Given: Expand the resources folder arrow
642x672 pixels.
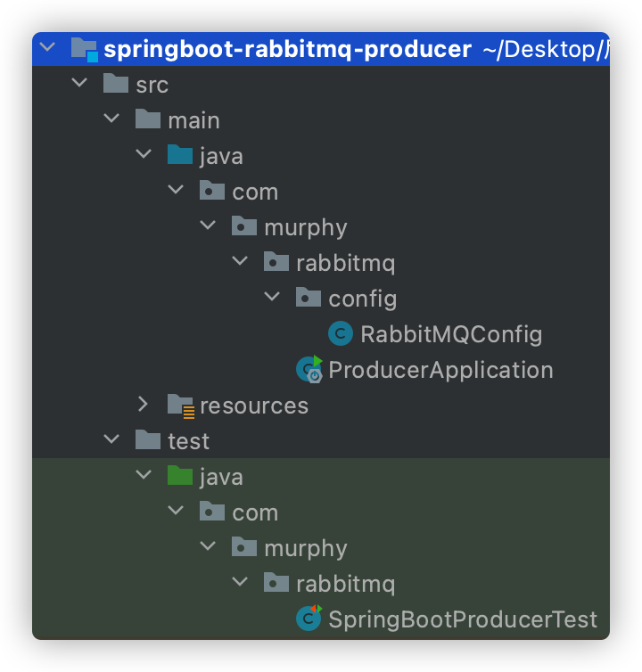Looking at the screenshot, I should pos(144,406).
